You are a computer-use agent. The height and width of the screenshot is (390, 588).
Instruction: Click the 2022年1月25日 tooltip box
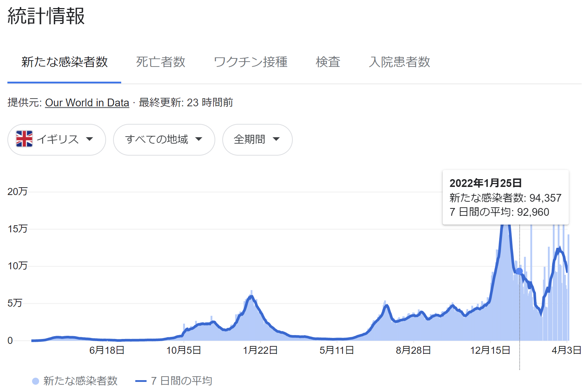click(505, 197)
